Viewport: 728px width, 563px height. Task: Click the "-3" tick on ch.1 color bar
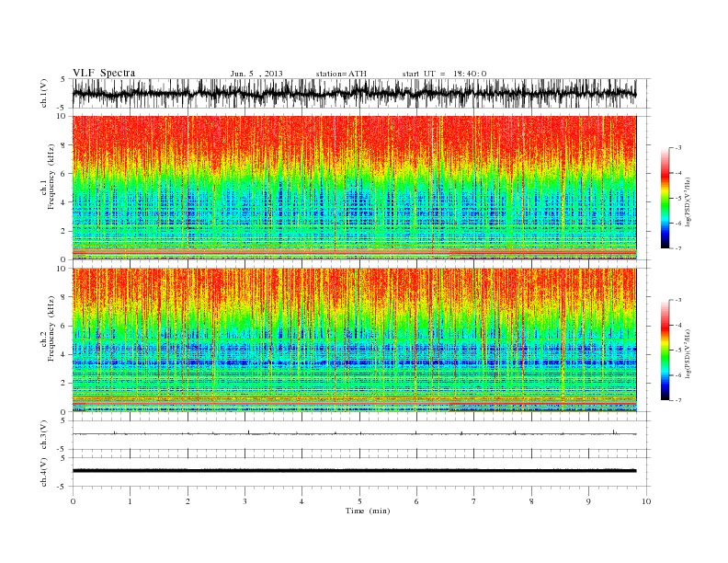677,148
